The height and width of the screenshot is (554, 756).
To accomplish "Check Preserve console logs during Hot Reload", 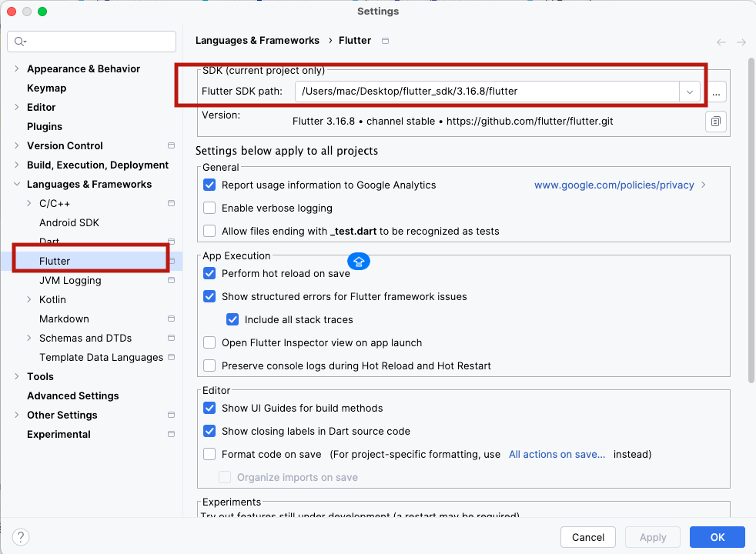I will [x=209, y=366].
